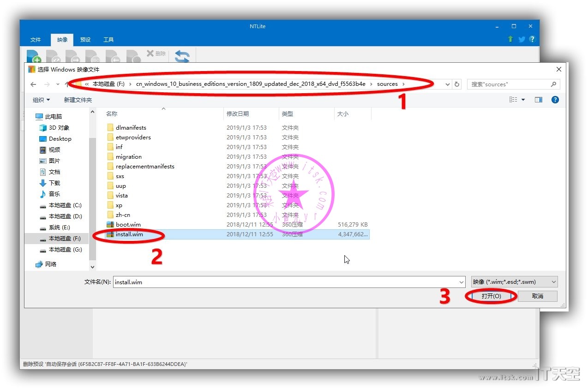Switch to the 映像 tab in NTLite
Screen dimensions: 588x389
[x=62, y=40]
